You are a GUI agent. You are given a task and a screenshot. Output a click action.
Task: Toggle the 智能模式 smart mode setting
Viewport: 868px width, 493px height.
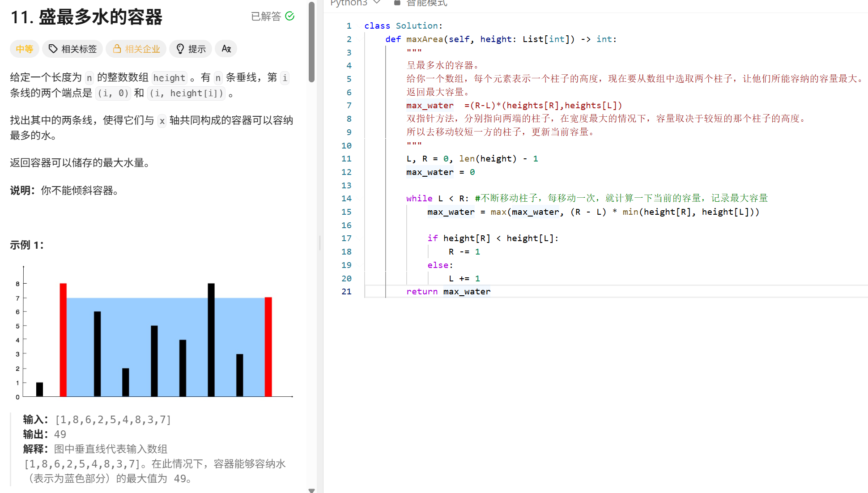(426, 3)
